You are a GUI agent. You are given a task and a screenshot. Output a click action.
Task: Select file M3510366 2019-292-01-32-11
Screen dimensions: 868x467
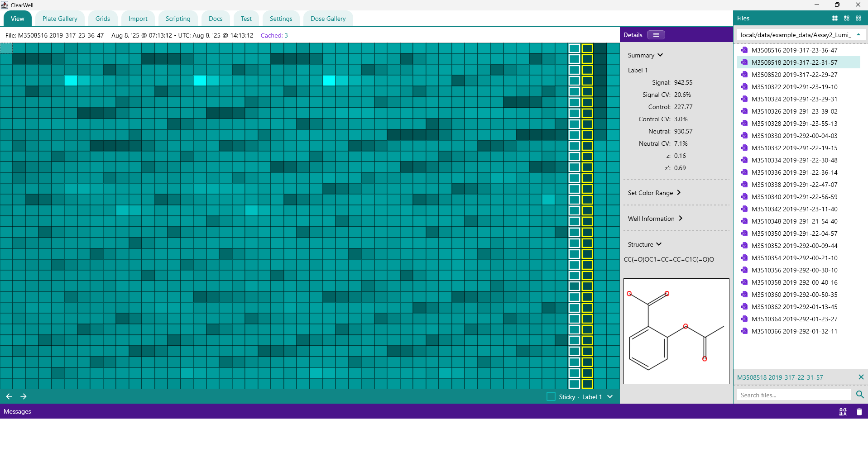coord(799,331)
